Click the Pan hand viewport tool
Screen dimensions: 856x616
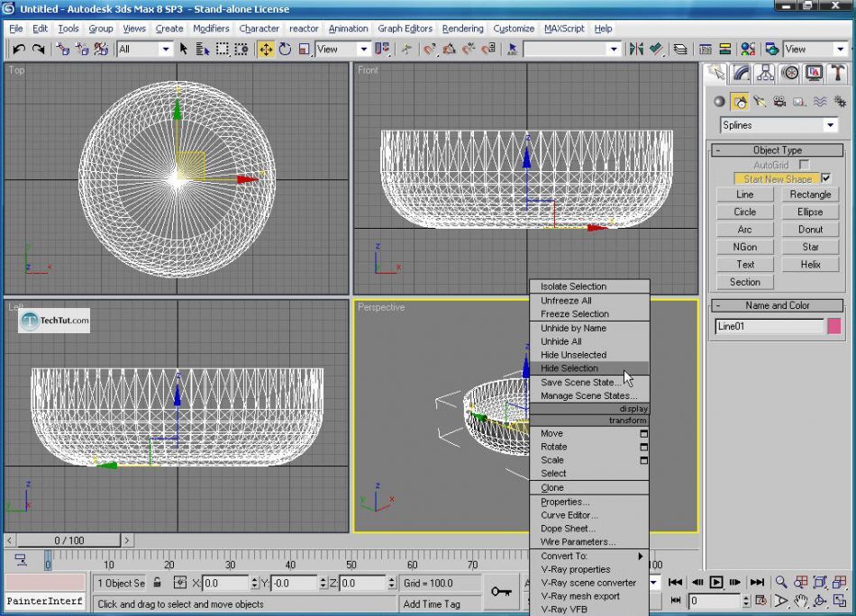pyautogui.click(x=801, y=602)
